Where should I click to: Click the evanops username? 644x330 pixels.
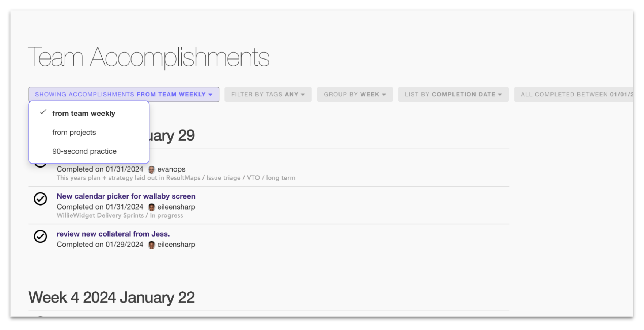pyautogui.click(x=171, y=169)
